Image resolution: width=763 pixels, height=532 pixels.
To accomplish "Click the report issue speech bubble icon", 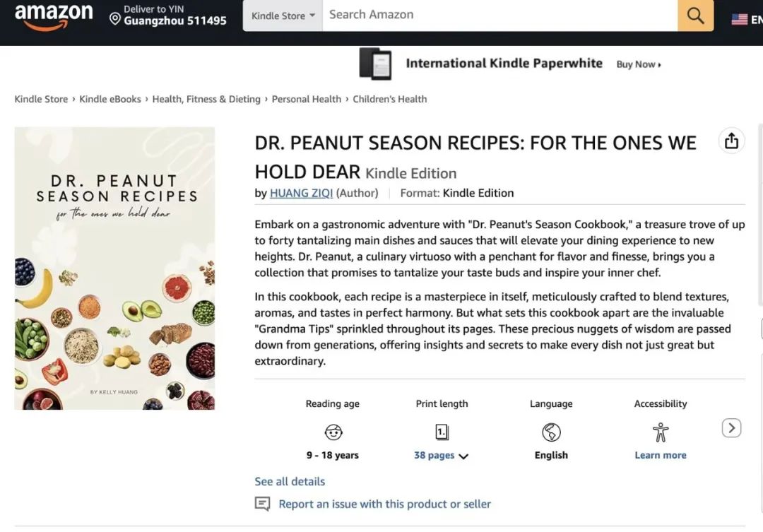I will (x=262, y=504).
